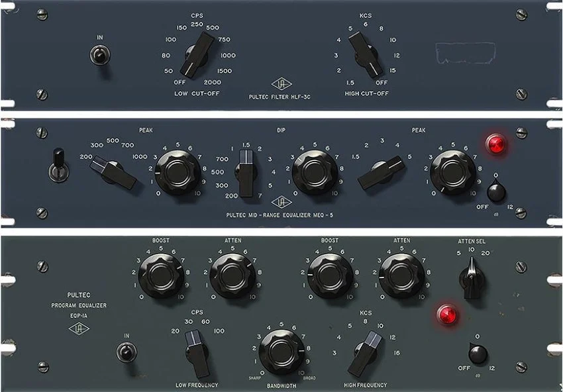Image resolution: width=563 pixels, height=392 pixels.
Task: Click the red pilot lamp on the EQP-1A
Action: point(447,315)
